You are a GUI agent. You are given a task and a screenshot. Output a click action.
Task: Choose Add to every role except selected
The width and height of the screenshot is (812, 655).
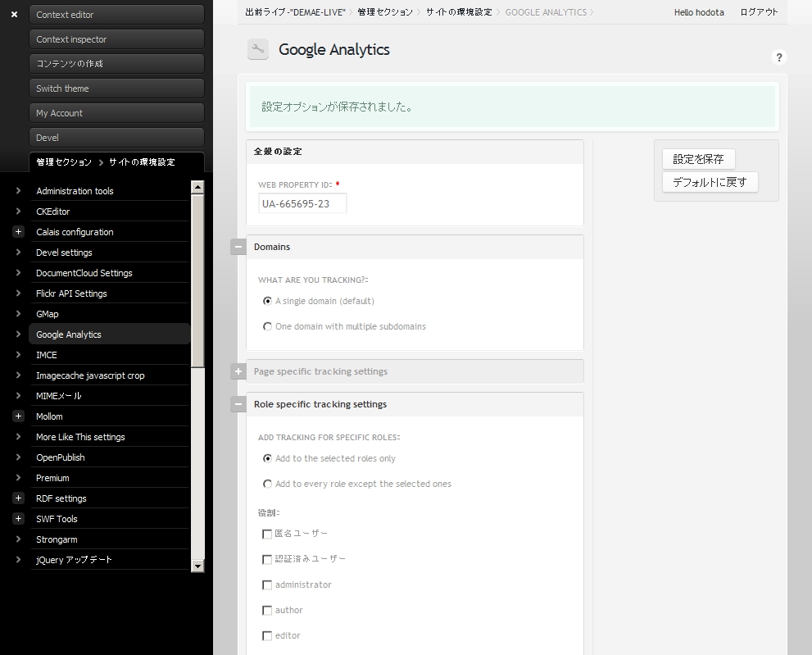(267, 484)
